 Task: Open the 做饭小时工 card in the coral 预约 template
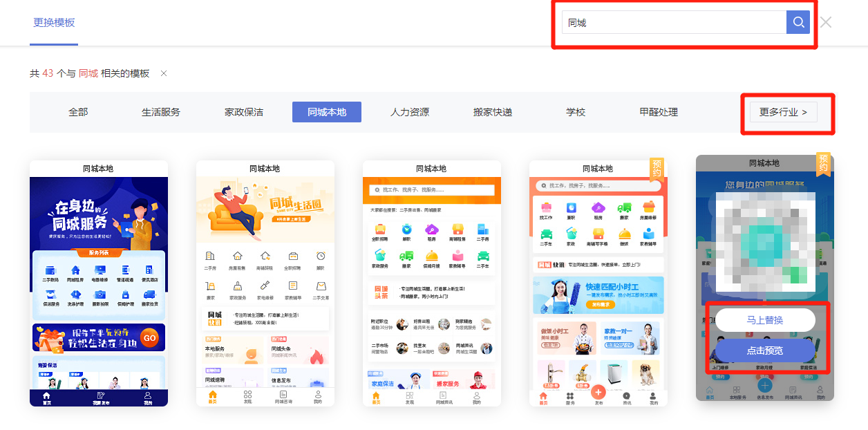[567, 338]
